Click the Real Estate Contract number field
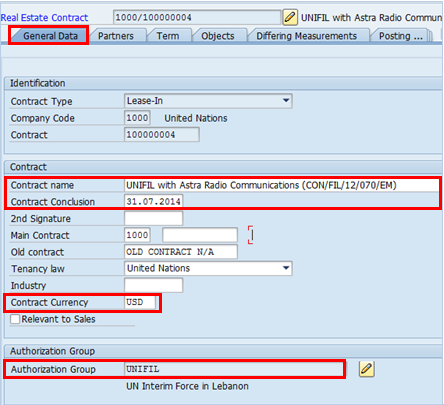This screenshot has width=444, height=405. coord(197,17)
